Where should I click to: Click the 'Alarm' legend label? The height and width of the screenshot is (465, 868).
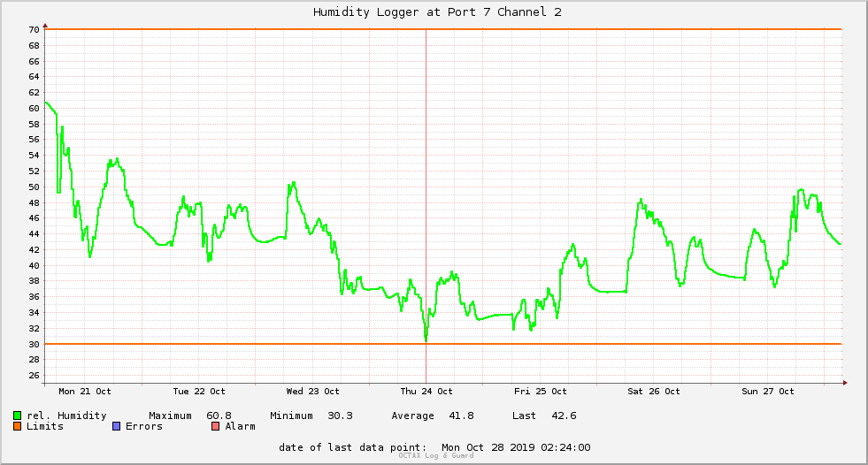click(241, 426)
